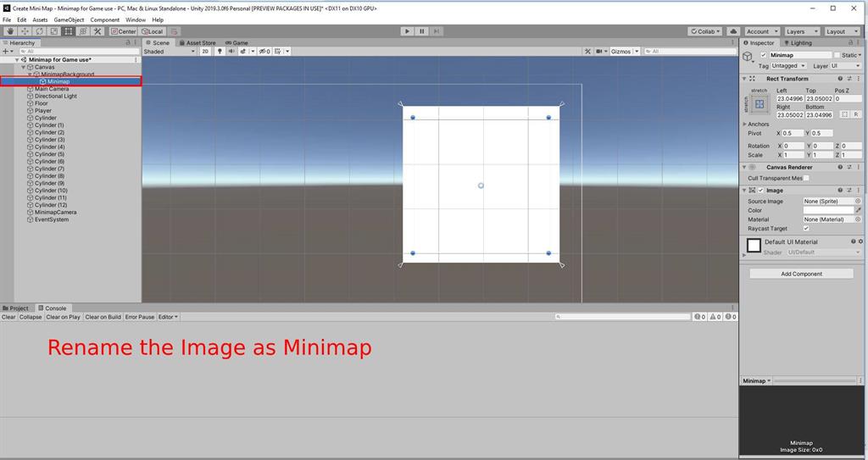Screen dimensions: 868x460
Task: Open scene camera settings icon
Action: coord(599,51)
